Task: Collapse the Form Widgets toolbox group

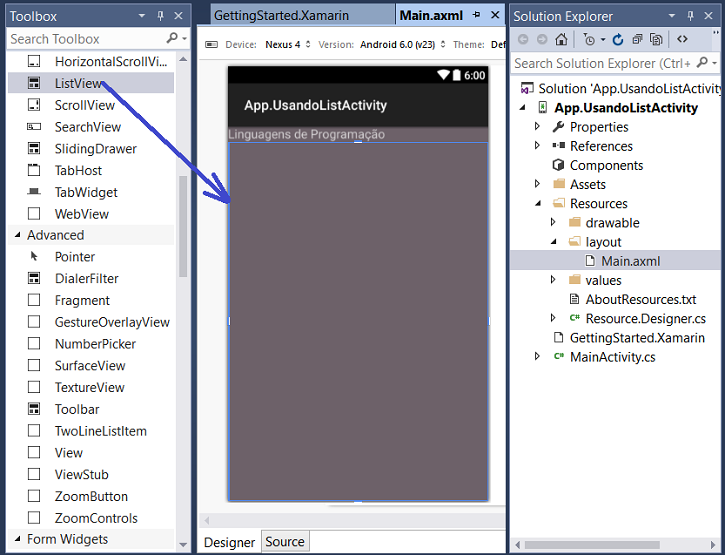Action: click(17, 539)
